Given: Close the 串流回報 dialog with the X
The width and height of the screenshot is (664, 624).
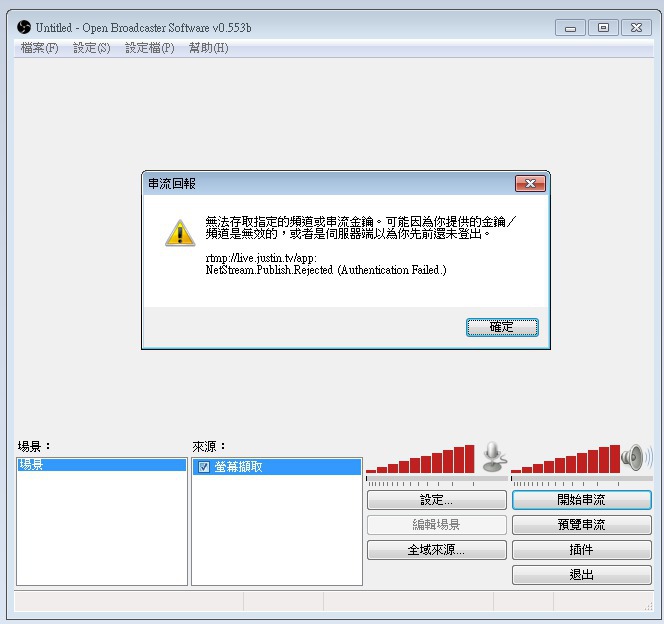Looking at the screenshot, I should 530,183.
